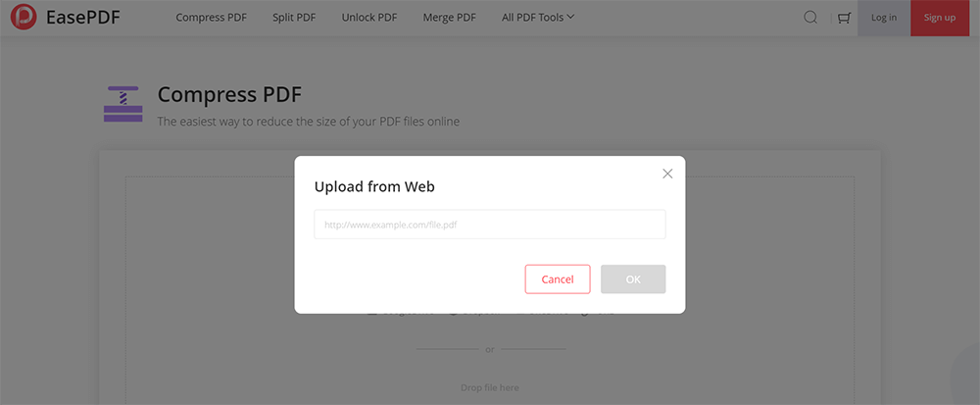
Task: Click the purple Compress PDF press icon
Action: coord(122,104)
